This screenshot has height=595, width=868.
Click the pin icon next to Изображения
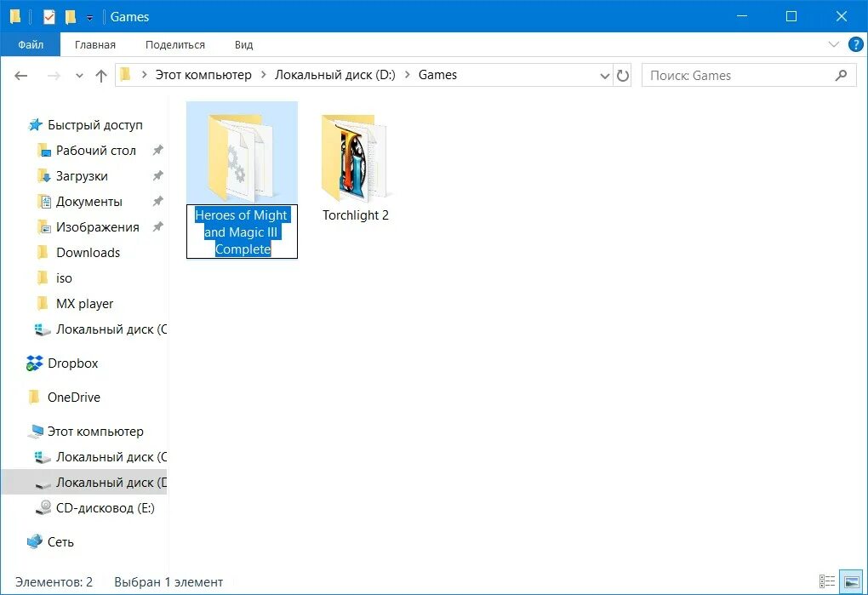[x=157, y=226]
